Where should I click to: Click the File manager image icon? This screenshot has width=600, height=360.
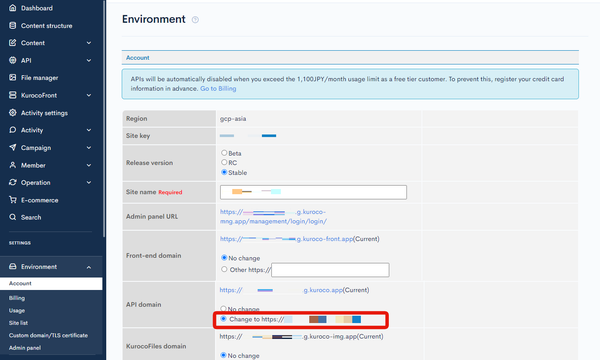coord(13,77)
